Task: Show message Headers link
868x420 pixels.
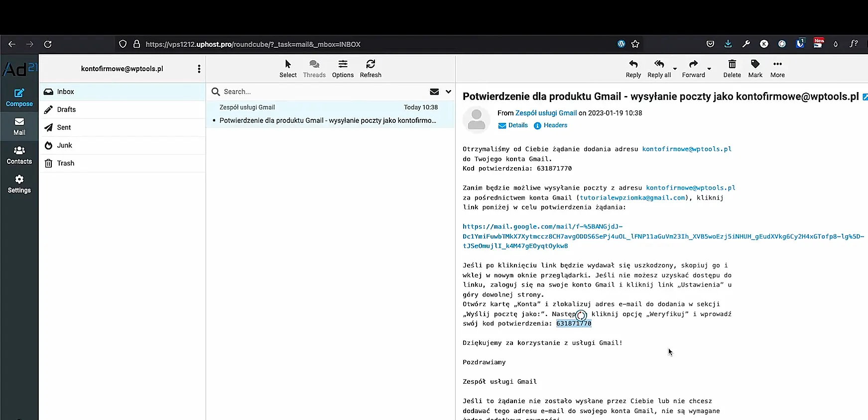Action: click(555, 125)
